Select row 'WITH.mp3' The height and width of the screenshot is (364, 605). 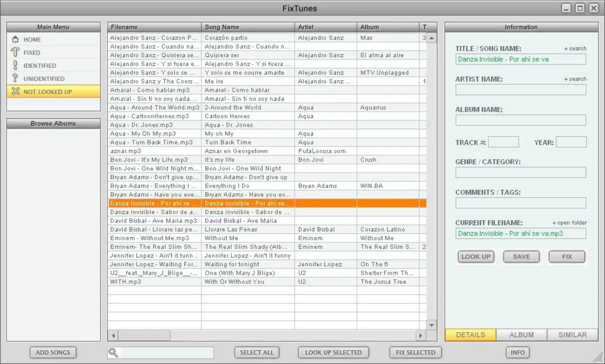coord(267,282)
